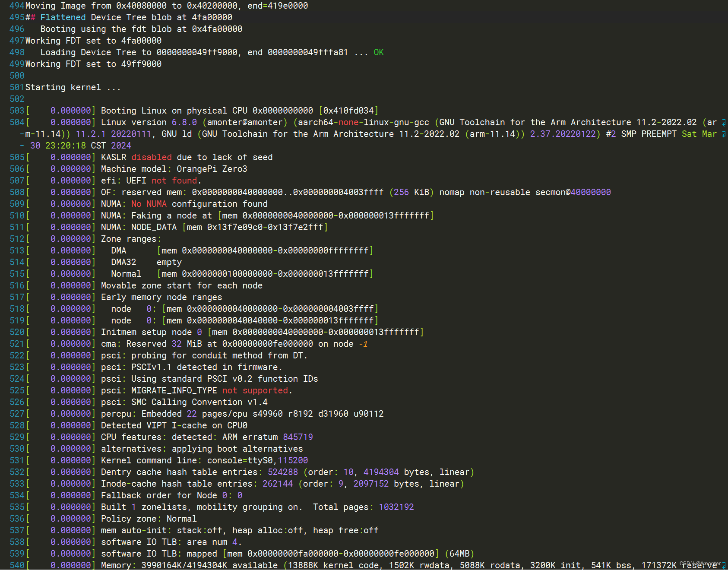The image size is (728, 570).
Task: Click 'Normal' zone entry on line 515
Action: (x=126, y=274)
